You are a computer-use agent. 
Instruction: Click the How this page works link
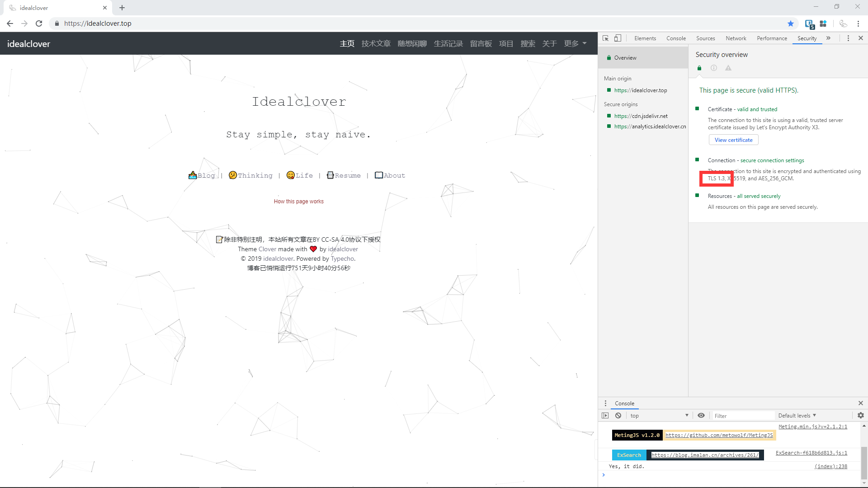pos(298,202)
